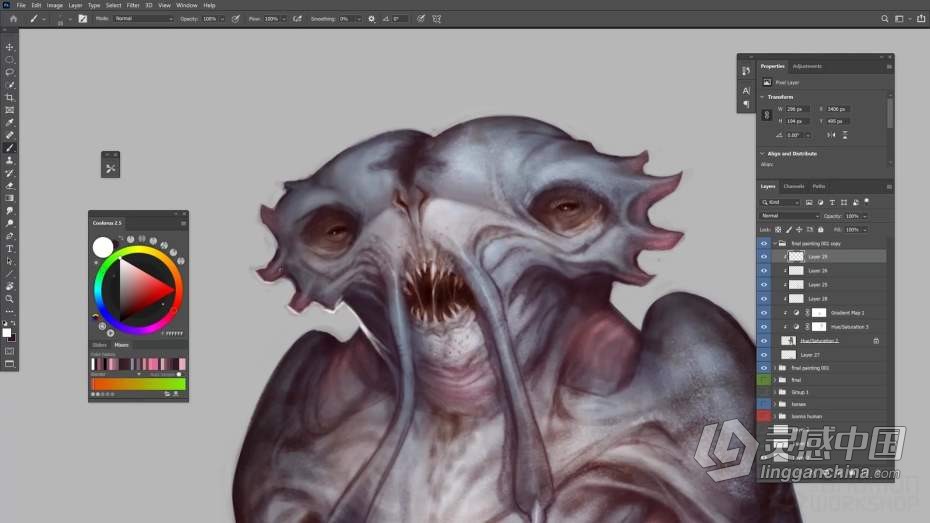Select the Smudge tool

tap(9, 211)
